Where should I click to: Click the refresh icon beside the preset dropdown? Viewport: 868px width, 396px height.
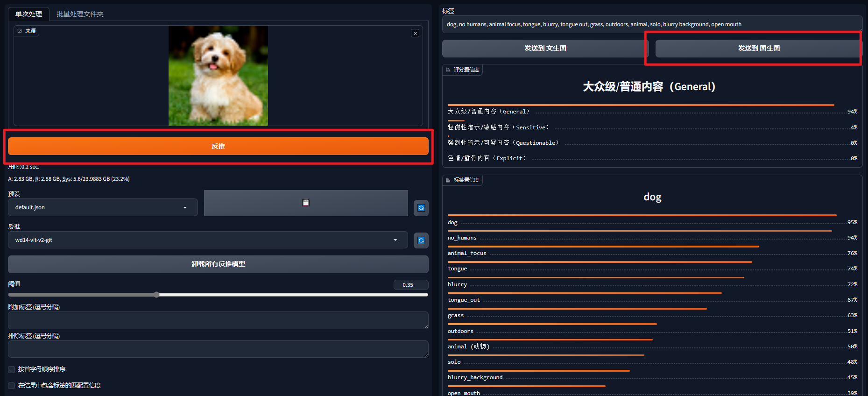421,208
